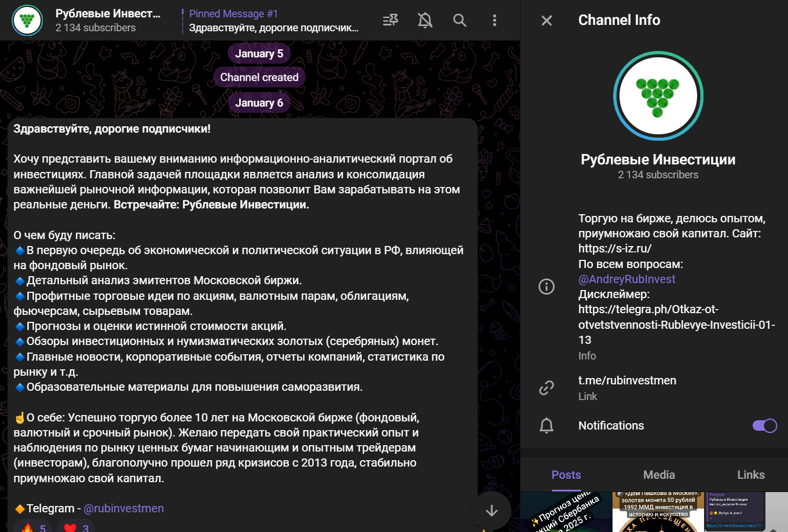This screenshot has height=532, width=788.
Task: Click the channel avatar in the chat header
Action: click(x=27, y=20)
